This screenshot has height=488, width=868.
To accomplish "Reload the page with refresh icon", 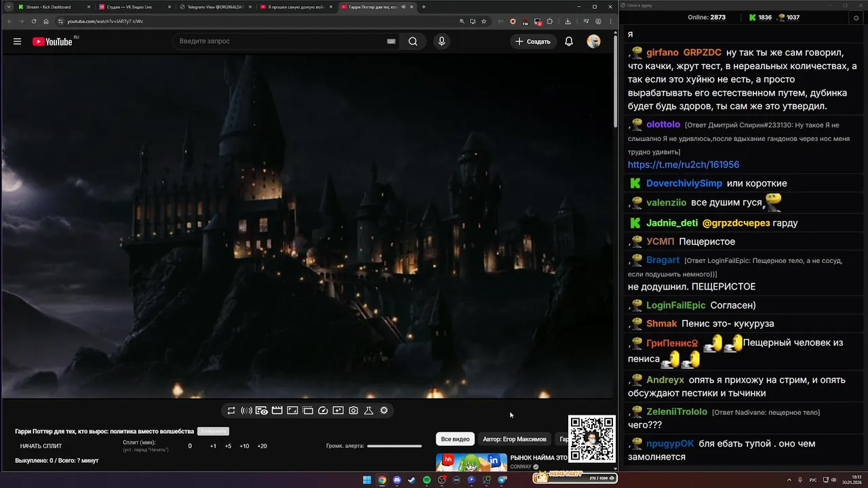I will coord(34,21).
